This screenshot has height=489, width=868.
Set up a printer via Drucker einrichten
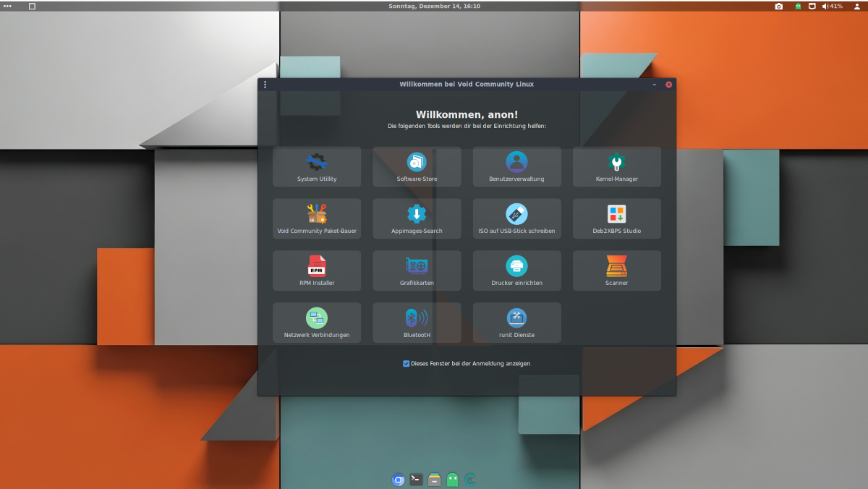pyautogui.click(x=516, y=271)
